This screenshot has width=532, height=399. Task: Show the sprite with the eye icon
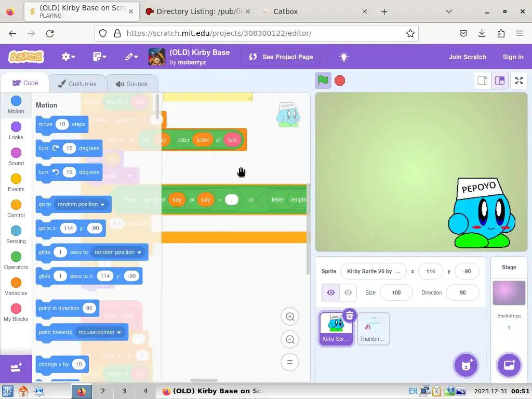(330, 292)
